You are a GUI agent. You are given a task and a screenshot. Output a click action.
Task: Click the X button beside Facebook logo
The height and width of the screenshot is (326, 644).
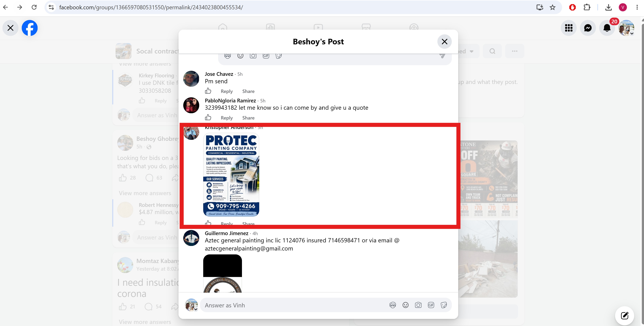pos(10,28)
